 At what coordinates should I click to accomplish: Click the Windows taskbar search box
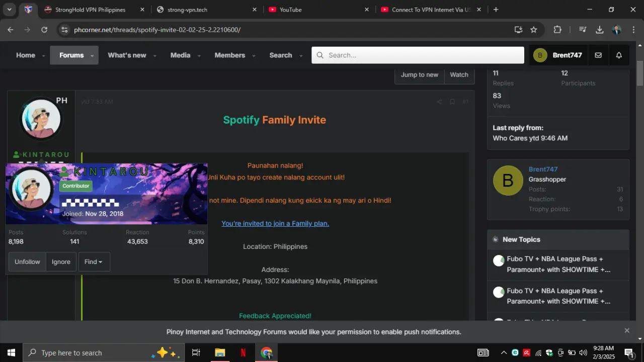click(103, 352)
